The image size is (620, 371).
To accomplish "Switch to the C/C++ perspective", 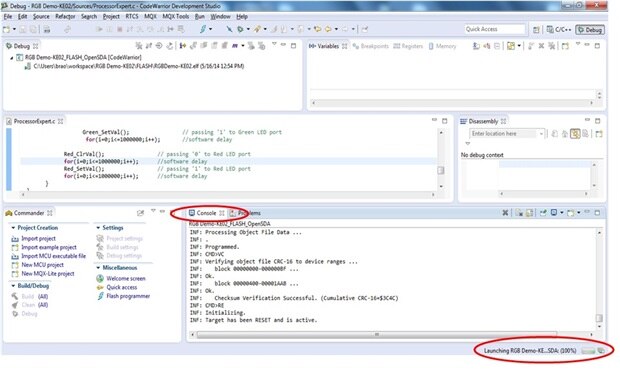I will pos(559,30).
